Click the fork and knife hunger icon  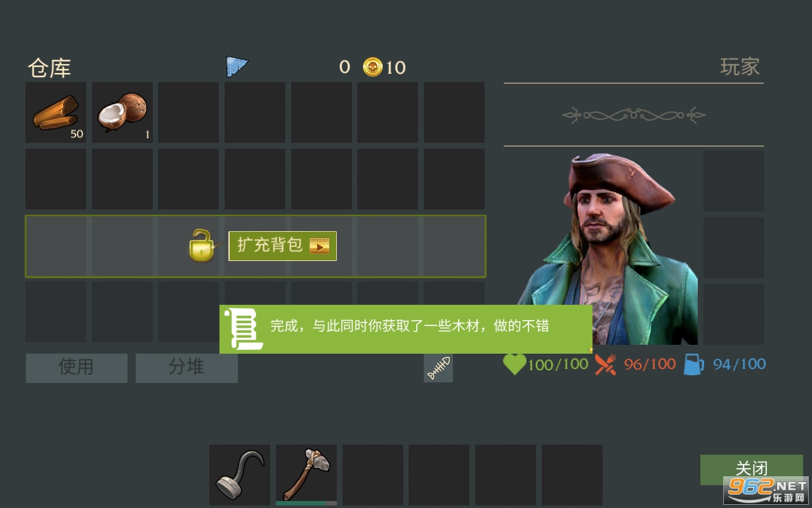pyautogui.click(x=606, y=364)
